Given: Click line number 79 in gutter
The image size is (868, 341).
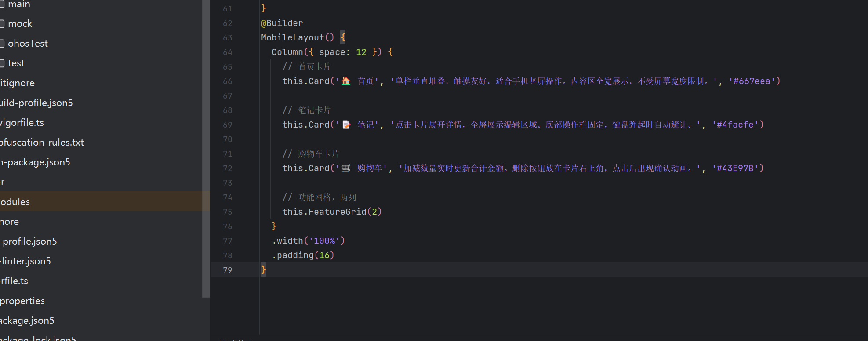Looking at the screenshot, I should click(x=227, y=270).
